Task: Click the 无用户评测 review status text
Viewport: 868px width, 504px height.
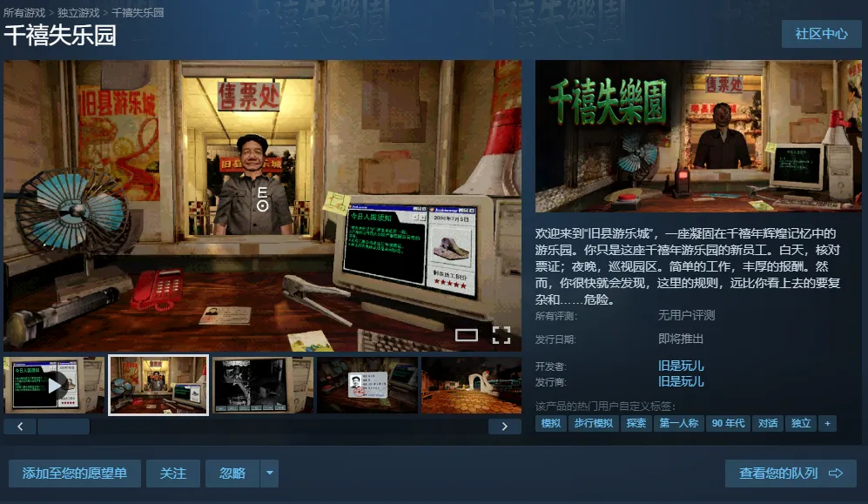Action: click(686, 315)
